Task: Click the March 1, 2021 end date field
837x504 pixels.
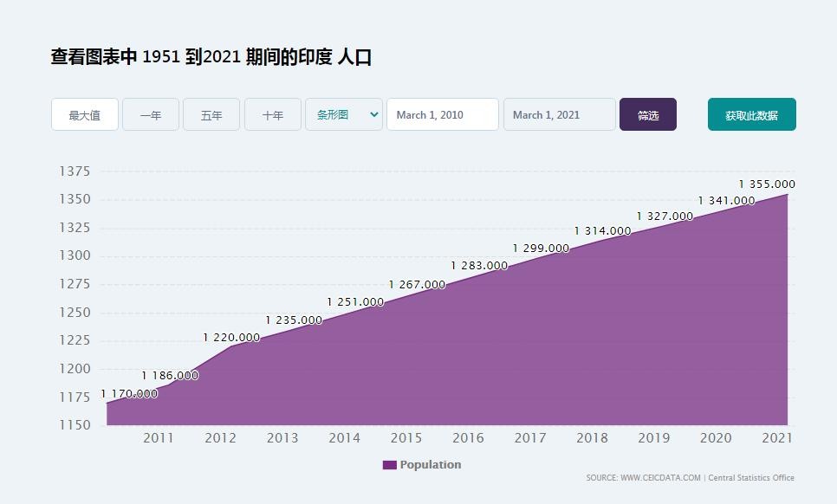Action: [559, 115]
